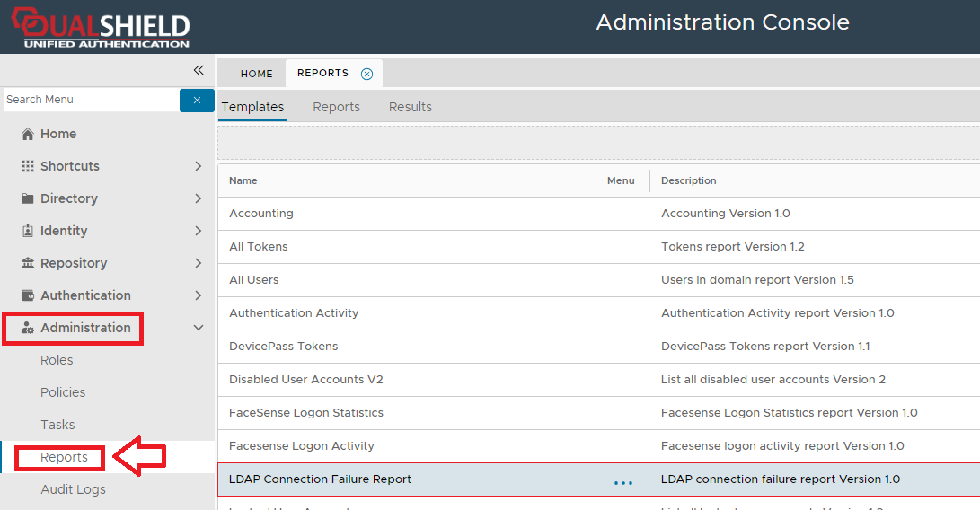Open the Reports sub-tab
The image size is (980, 510).
click(336, 107)
